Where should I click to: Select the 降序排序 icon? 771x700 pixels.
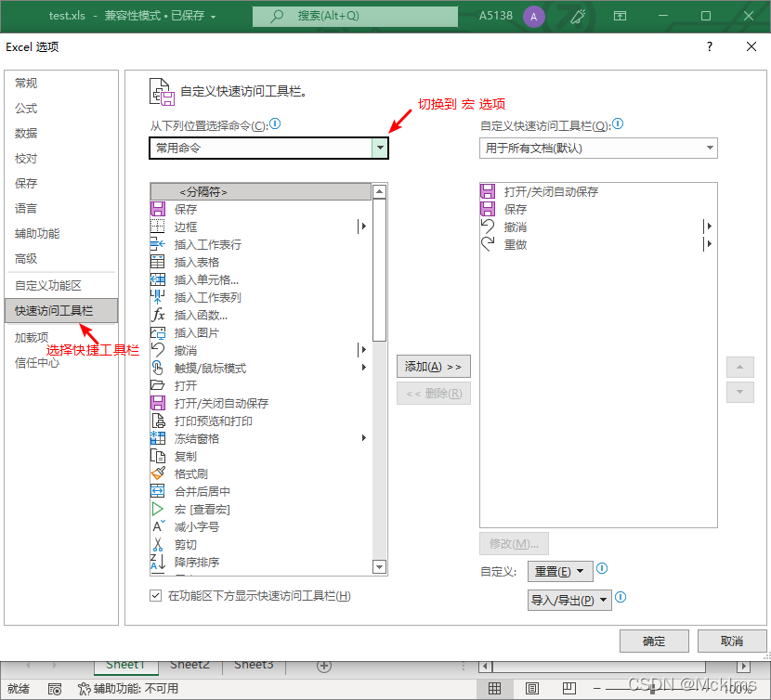[157, 562]
